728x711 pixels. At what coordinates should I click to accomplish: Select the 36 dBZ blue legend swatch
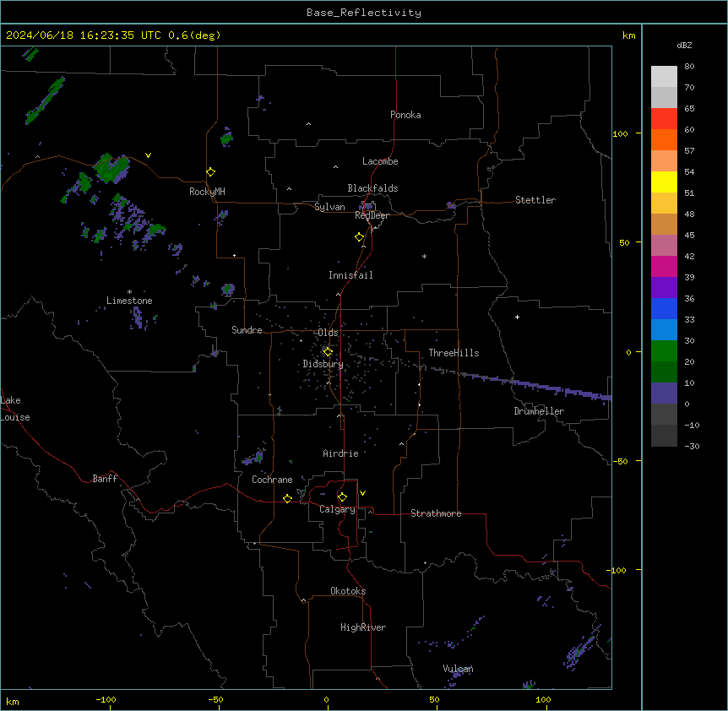coord(664,308)
